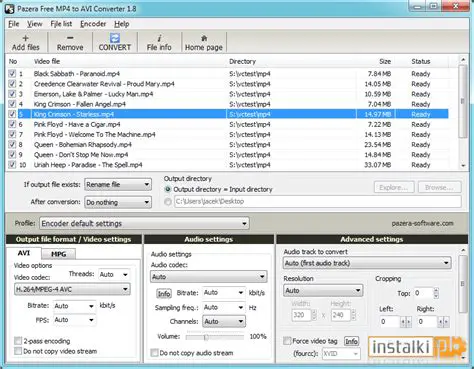Viewport: 474px width, 369px height.
Task: Select Output directory = Input directory radio
Action: click(168, 189)
